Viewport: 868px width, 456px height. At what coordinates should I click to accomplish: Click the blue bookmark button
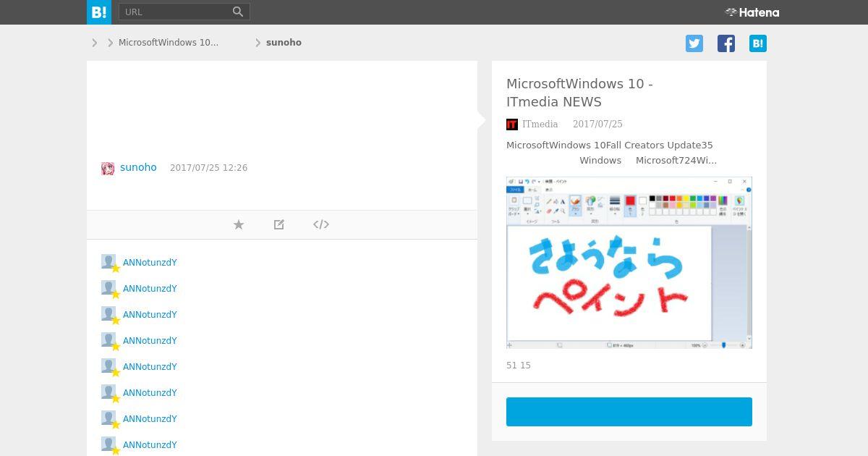(629, 412)
